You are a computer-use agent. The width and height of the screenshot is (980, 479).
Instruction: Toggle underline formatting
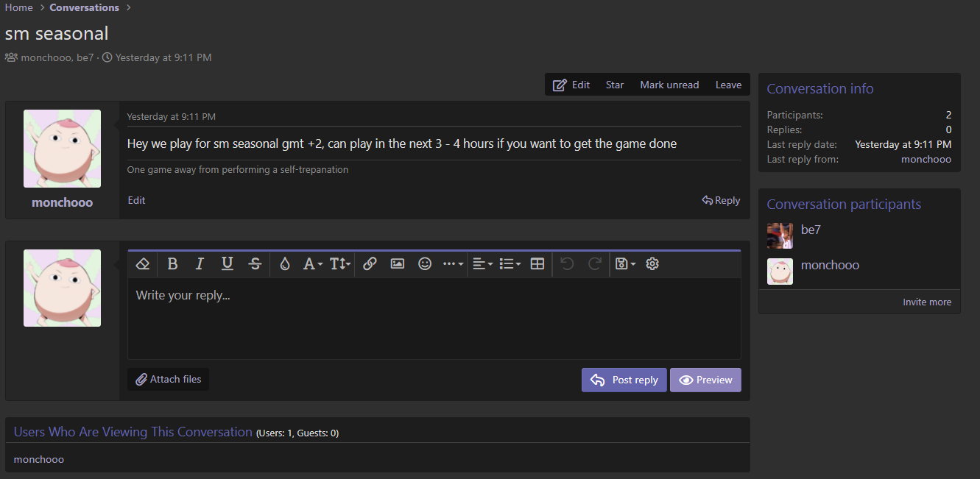point(228,263)
